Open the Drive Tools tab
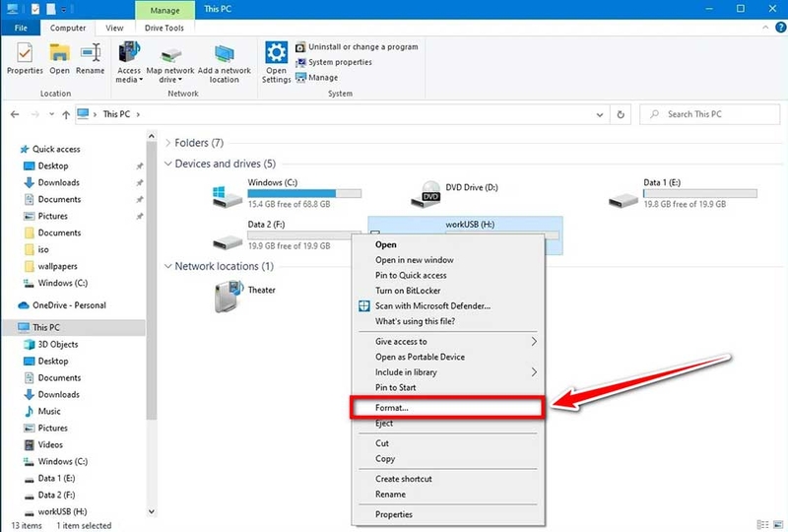 click(164, 28)
